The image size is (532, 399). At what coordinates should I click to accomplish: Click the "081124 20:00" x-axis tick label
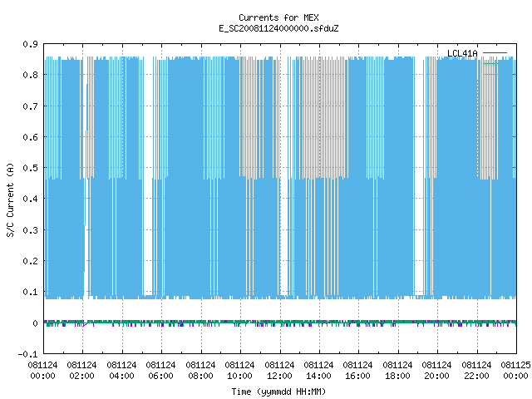(x=436, y=371)
